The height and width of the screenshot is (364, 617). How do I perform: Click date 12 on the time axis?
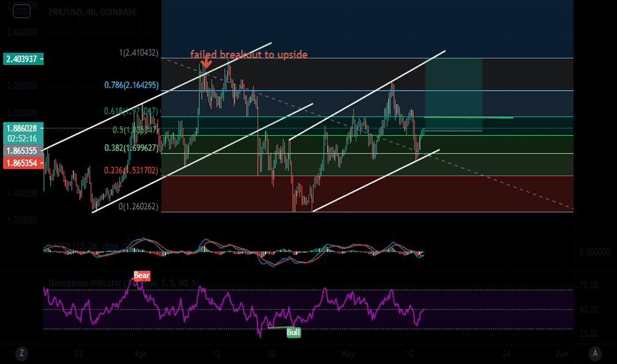pos(216,354)
